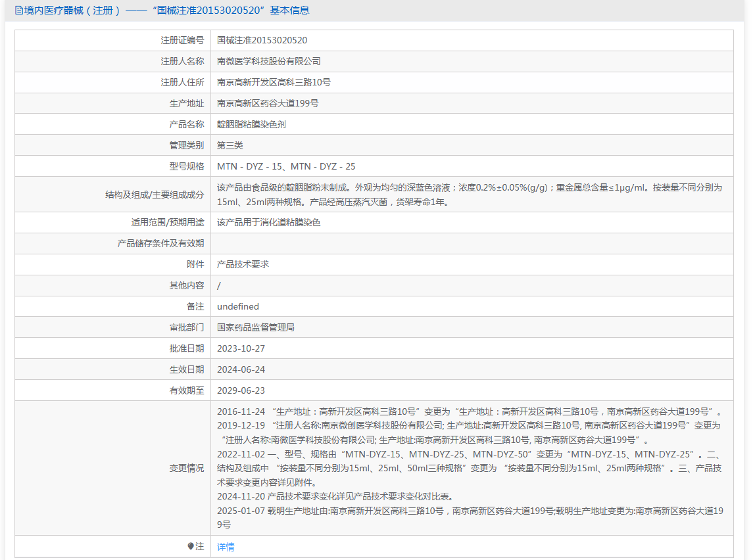Click the 备注 label

click(195, 306)
